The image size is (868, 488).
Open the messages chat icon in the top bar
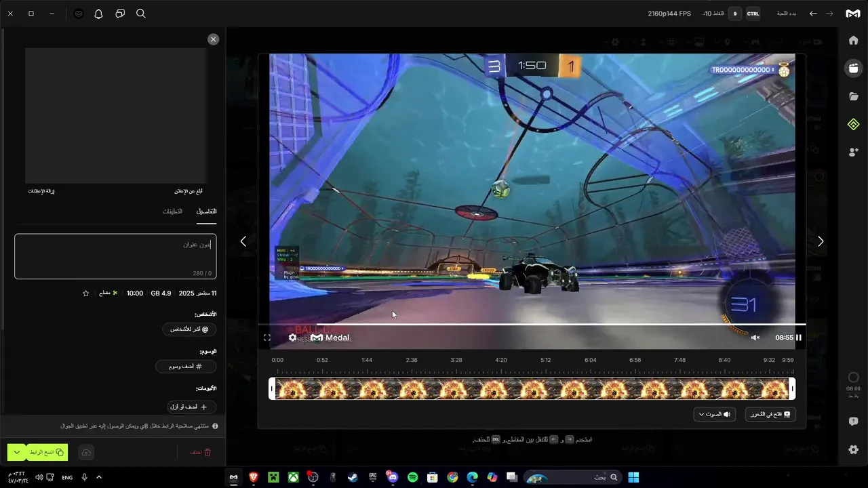[120, 14]
